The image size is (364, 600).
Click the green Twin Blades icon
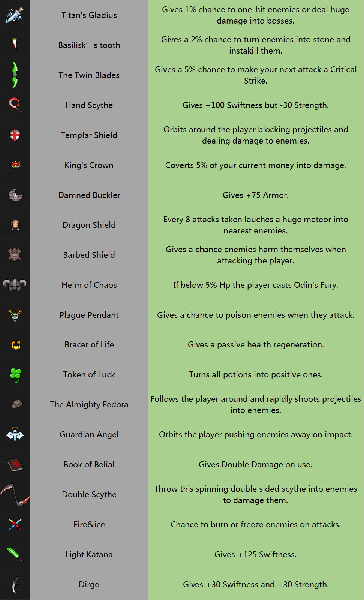(x=15, y=75)
